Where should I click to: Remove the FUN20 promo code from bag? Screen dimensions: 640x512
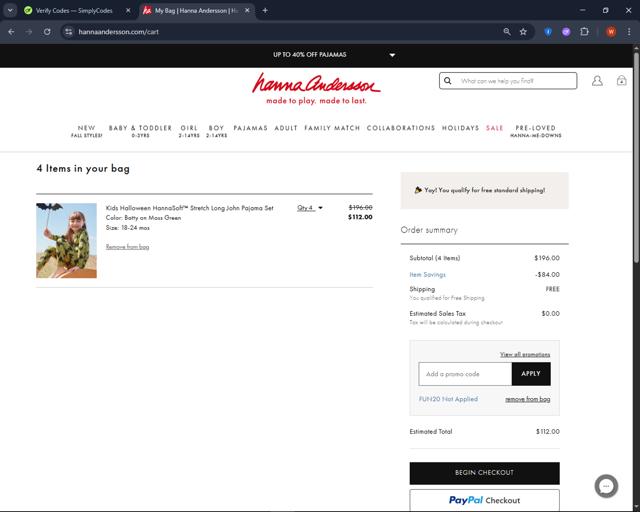point(527,399)
